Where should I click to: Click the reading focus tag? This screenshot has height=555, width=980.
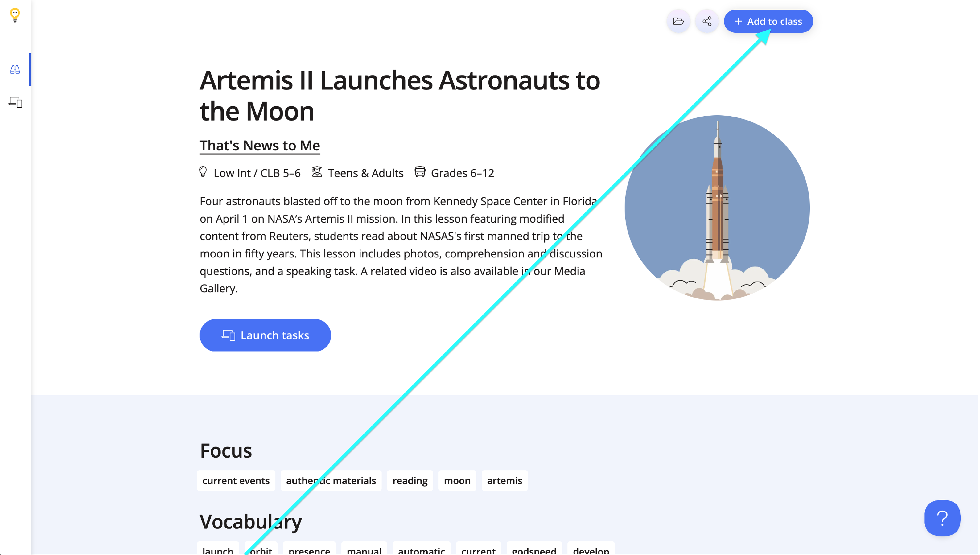pos(410,480)
